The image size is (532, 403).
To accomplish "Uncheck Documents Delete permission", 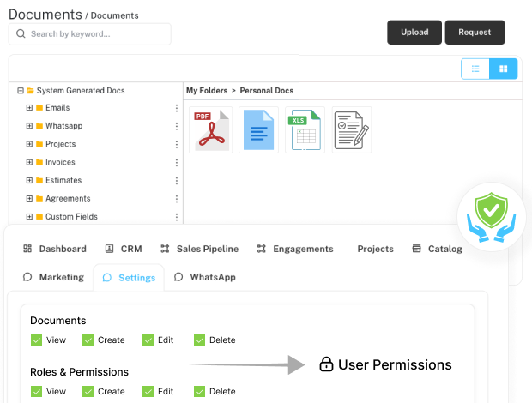I will pyautogui.click(x=199, y=340).
